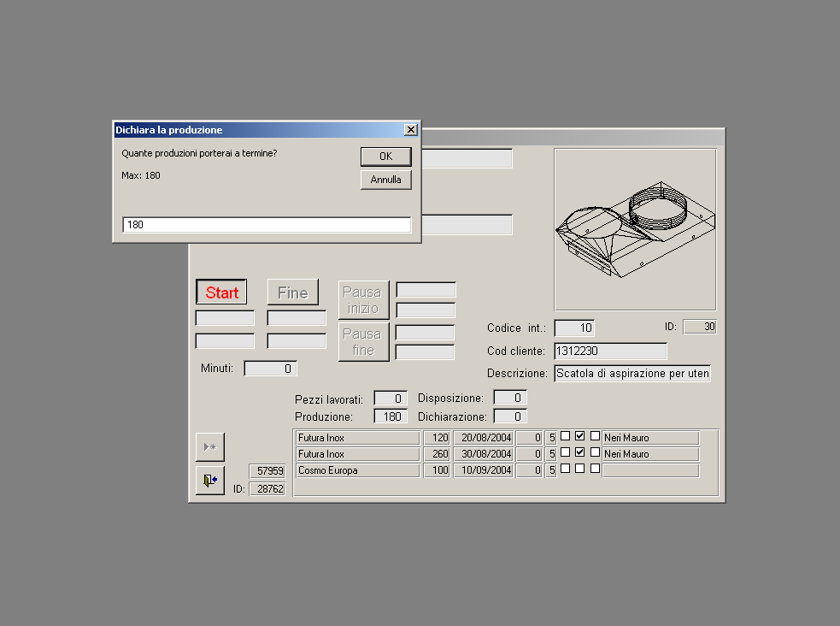The image size is (840, 626).
Task: Confirm the production with OK
Action: pyautogui.click(x=385, y=156)
